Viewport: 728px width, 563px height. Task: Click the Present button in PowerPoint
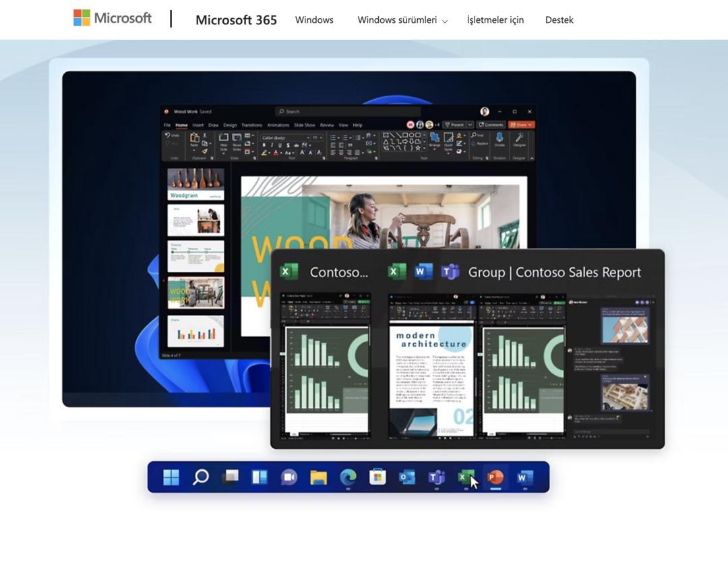pyautogui.click(x=454, y=125)
